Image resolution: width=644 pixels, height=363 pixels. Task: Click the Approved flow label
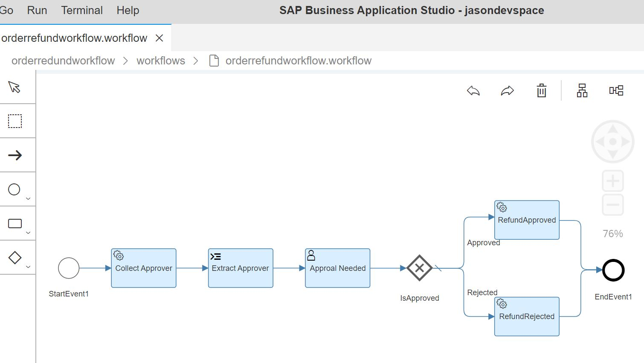click(484, 243)
